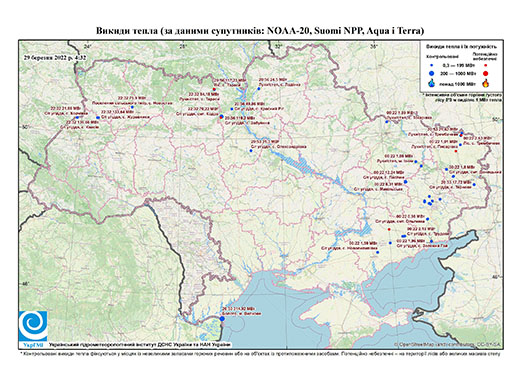Select the large blue marker near Vylkove
Screen dimensions: 520x368
tap(222, 319)
